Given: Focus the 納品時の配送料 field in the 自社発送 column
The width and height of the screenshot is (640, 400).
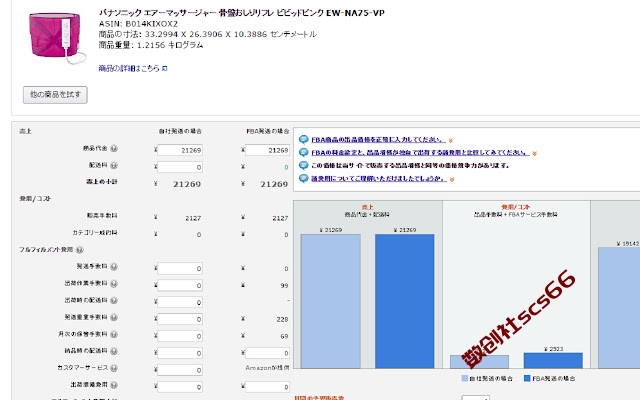Looking at the screenshot, I should pyautogui.click(x=180, y=353).
